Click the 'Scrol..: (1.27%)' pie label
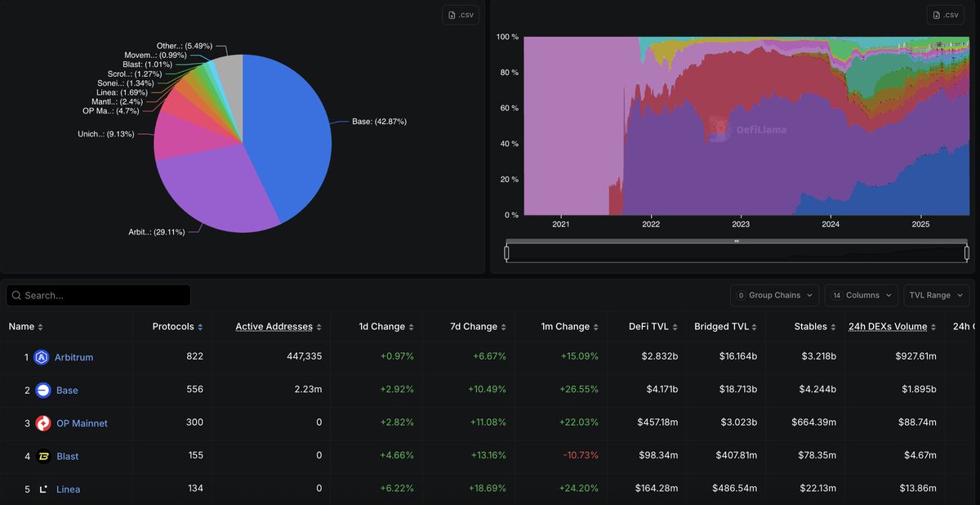 (136, 74)
